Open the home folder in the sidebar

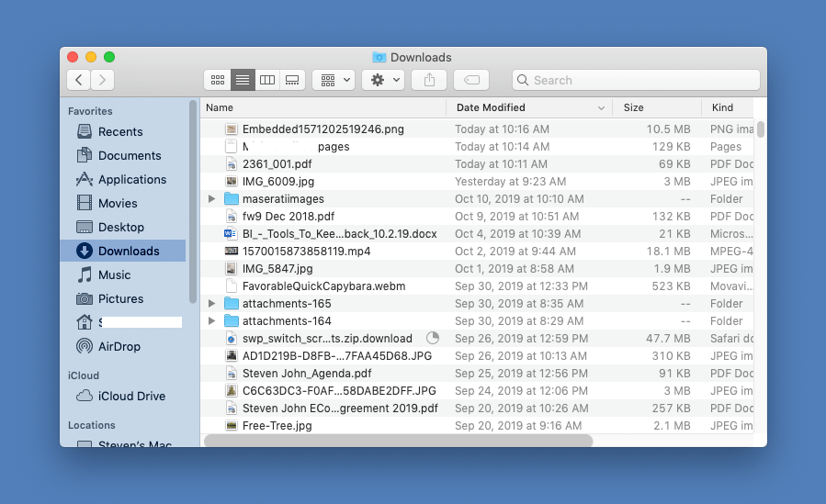point(122,322)
